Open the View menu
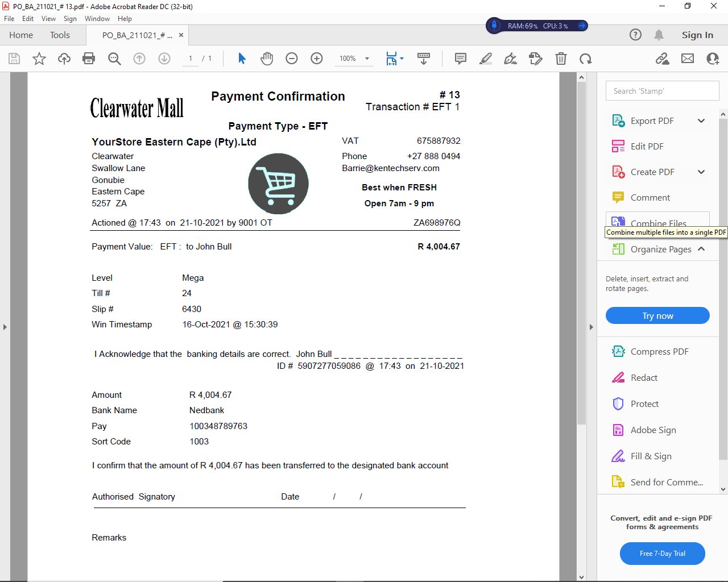 pyautogui.click(x=48, y=19)
